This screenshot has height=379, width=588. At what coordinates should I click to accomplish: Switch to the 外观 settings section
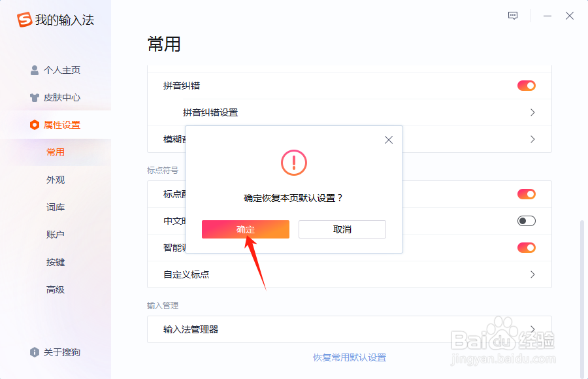tap(56, 180)
